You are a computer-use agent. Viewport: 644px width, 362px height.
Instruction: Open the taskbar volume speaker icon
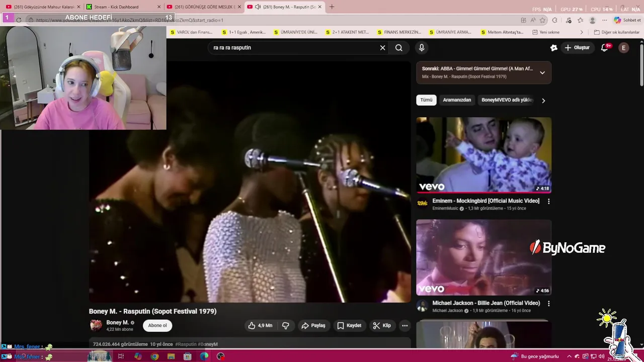(601, 356)
